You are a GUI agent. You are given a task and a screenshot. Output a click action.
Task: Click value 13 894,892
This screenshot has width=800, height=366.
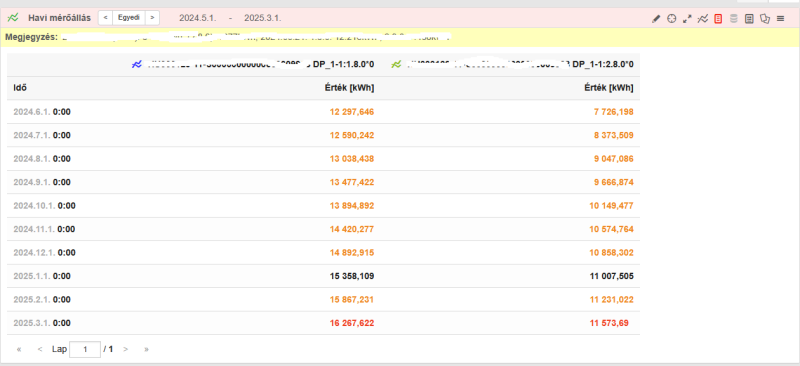click(x=352, y=206)
